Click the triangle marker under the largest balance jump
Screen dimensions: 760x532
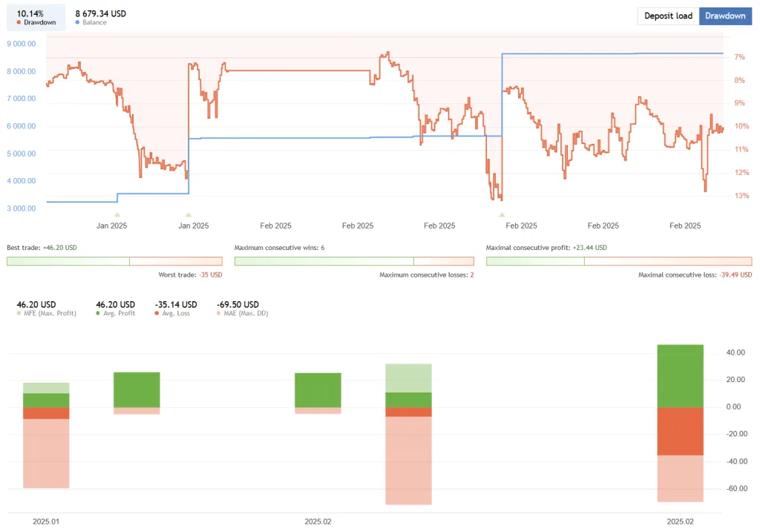pos(502,214)
